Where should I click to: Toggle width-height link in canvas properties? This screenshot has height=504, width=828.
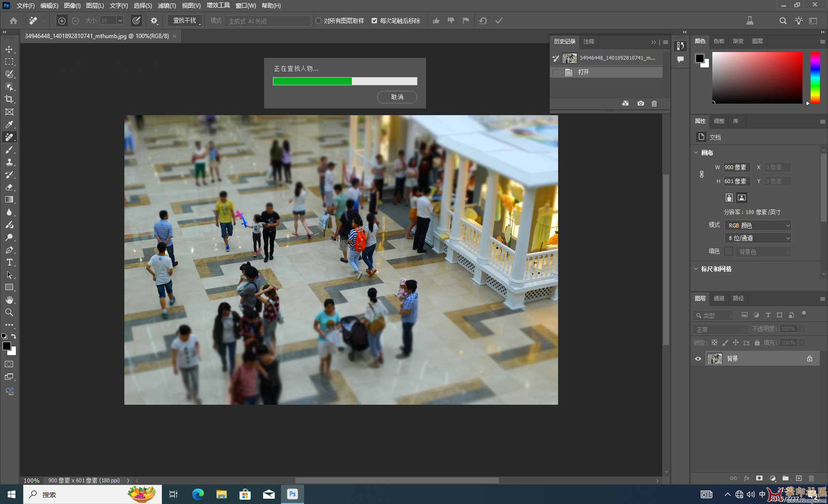click(x=702, y=174)
